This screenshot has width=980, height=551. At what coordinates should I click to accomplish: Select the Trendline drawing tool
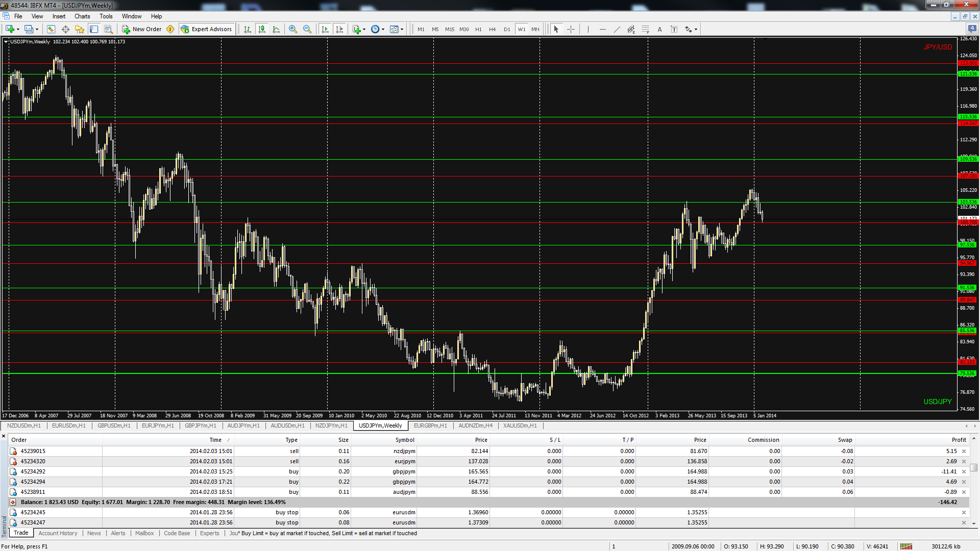617,29
